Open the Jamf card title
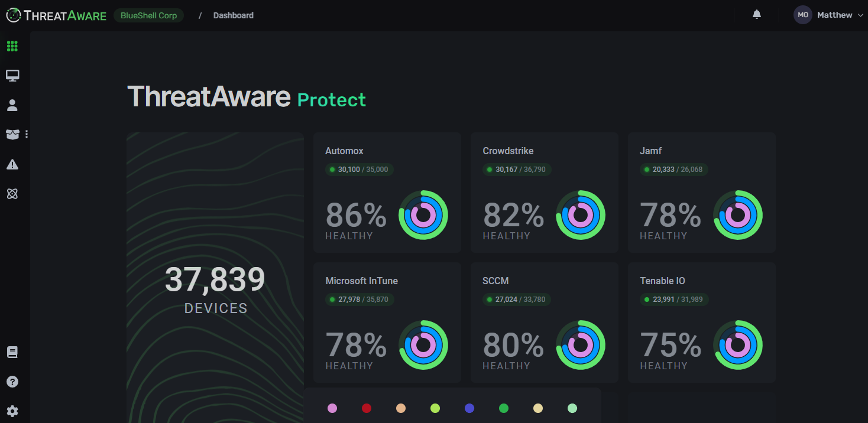This screenshot has width=868, height=423. [650, 151]
